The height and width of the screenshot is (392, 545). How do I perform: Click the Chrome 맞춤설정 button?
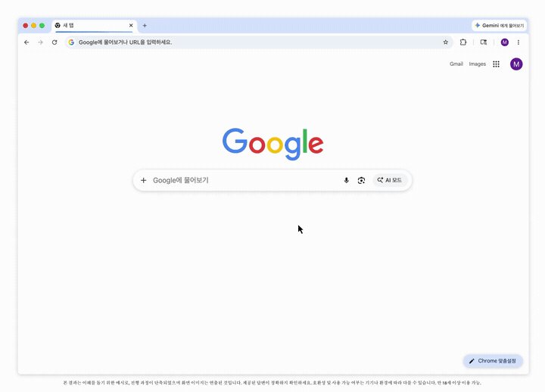[493, 361]
